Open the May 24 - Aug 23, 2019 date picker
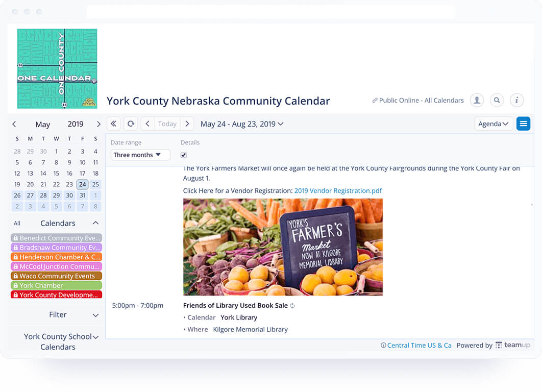Viewport: 542px width, 392px height. (242, 124)
